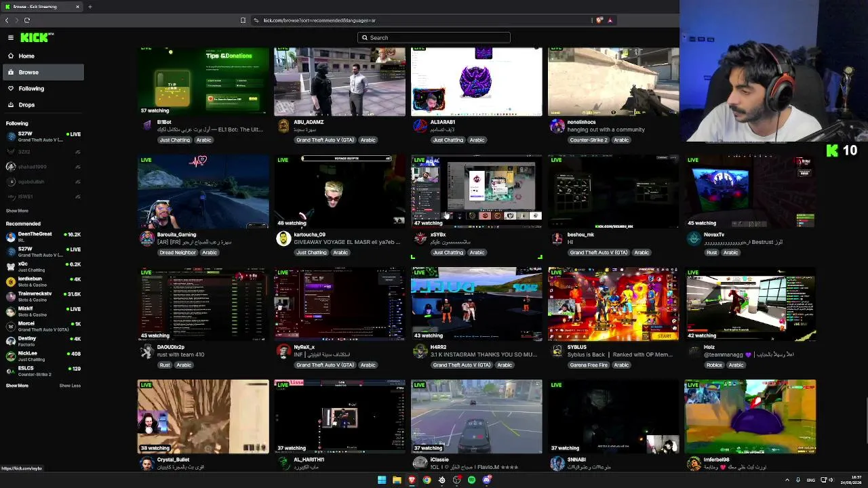Open Barouita_Gaming's avatar
The width and height of the screenshot is (868, 488).
[x=147, y=238]
